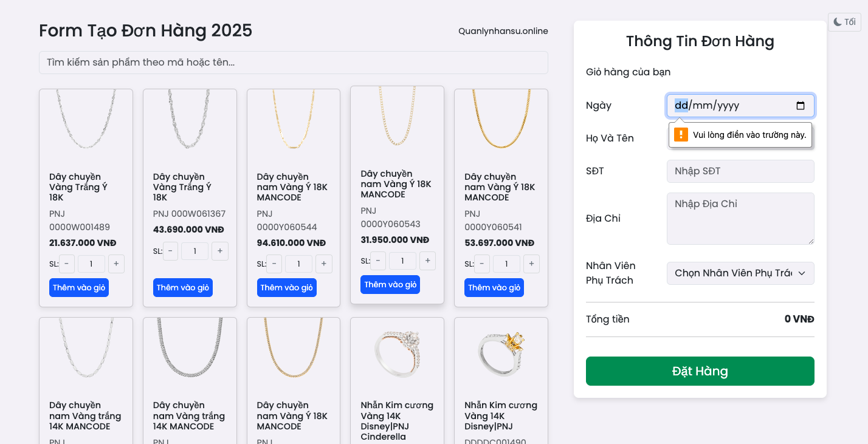Select the Cinderella diamond ring thumbnail
Screen dimensions: 868x444
398,353
